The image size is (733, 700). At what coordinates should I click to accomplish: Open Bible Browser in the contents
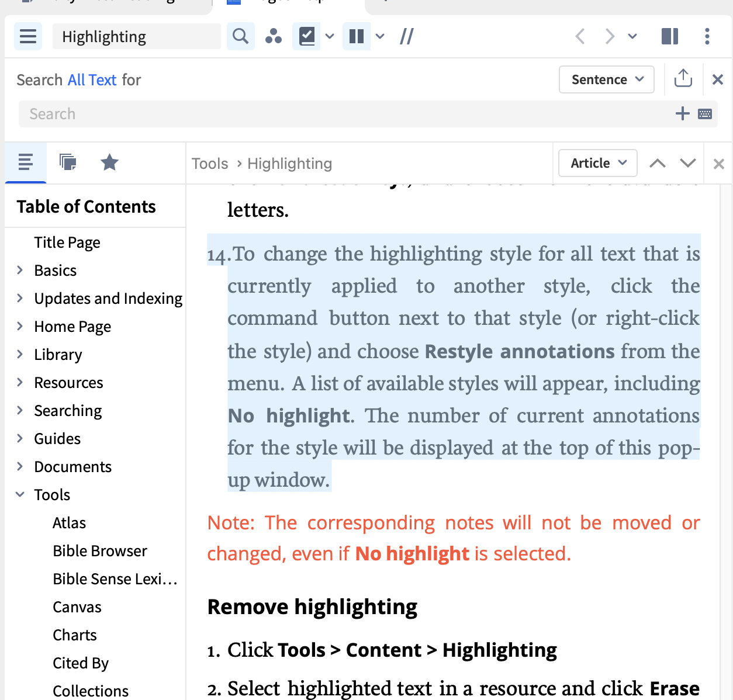(x=100, y=551)
